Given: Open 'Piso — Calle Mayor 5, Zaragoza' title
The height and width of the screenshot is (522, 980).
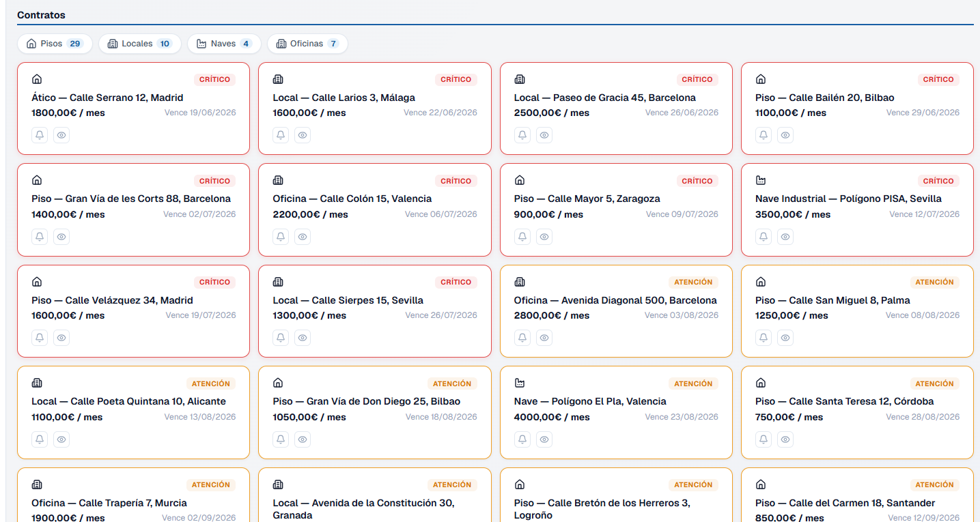Looking at the screenshot, I should 587,199.
